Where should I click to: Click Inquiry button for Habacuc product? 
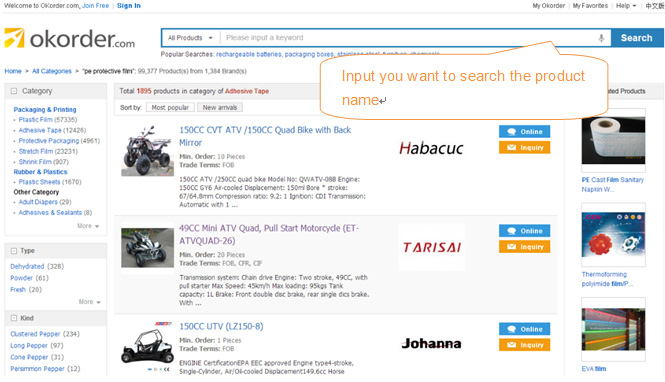(524, 148)
